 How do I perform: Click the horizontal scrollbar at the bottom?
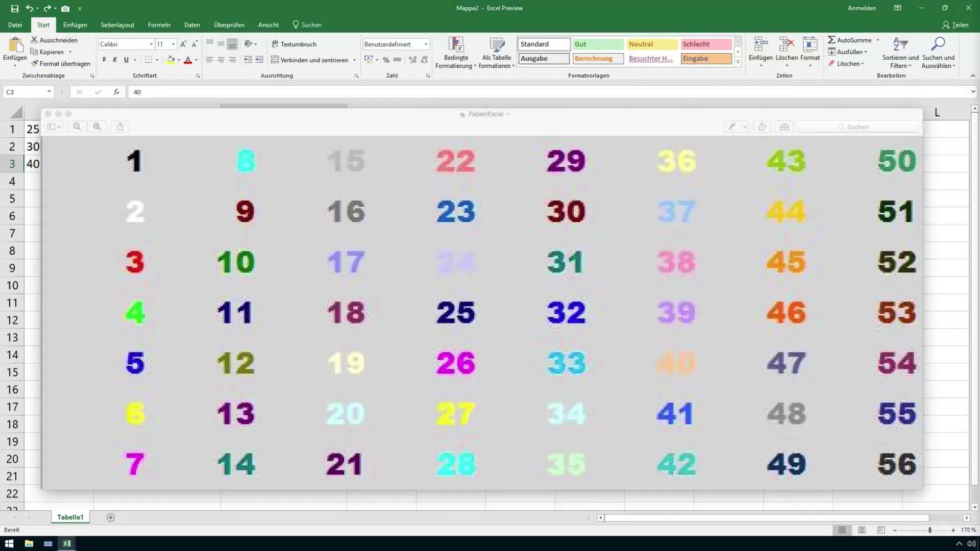tap(767, 517)
